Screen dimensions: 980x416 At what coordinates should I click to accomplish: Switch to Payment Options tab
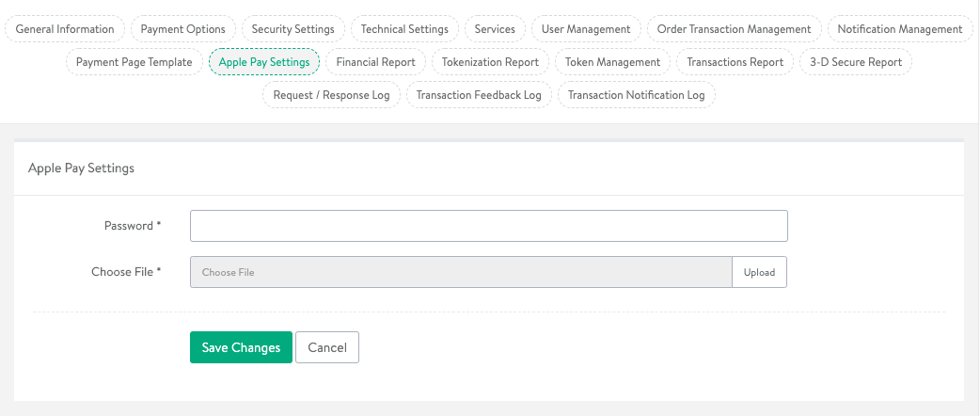182,29
